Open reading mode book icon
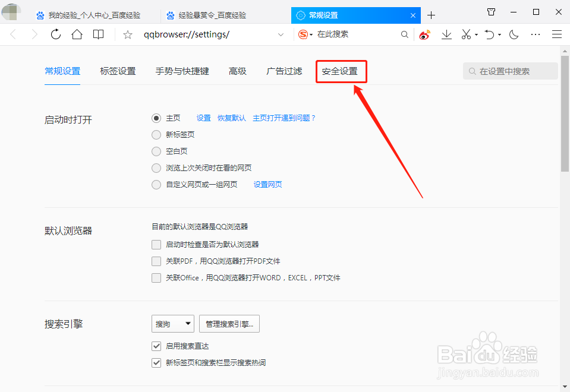Screen dimensions: 570x392 98,34
